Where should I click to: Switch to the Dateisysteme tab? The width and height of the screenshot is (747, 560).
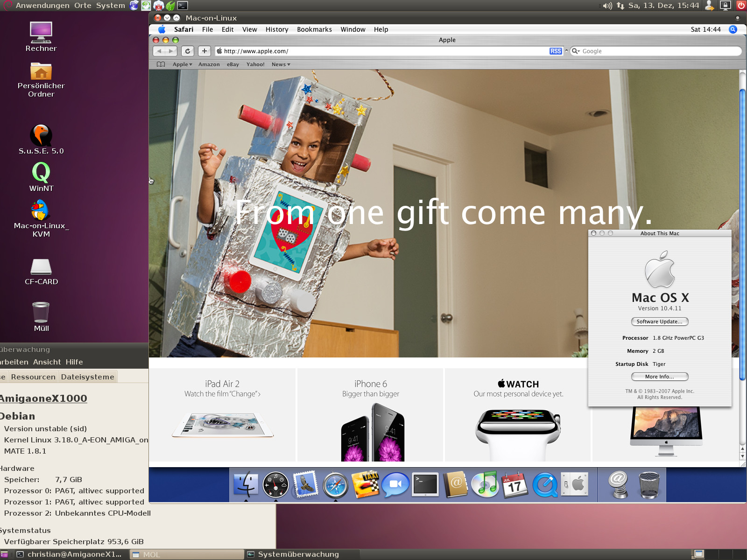[x=87, y=377]
